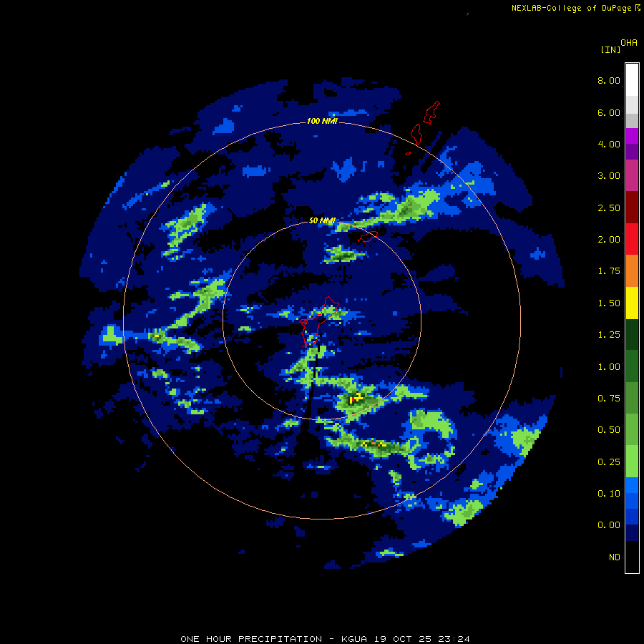Select the 0.00 legend value
The image size is (644, 644).
pyautogui.click(x=609, y=525)
